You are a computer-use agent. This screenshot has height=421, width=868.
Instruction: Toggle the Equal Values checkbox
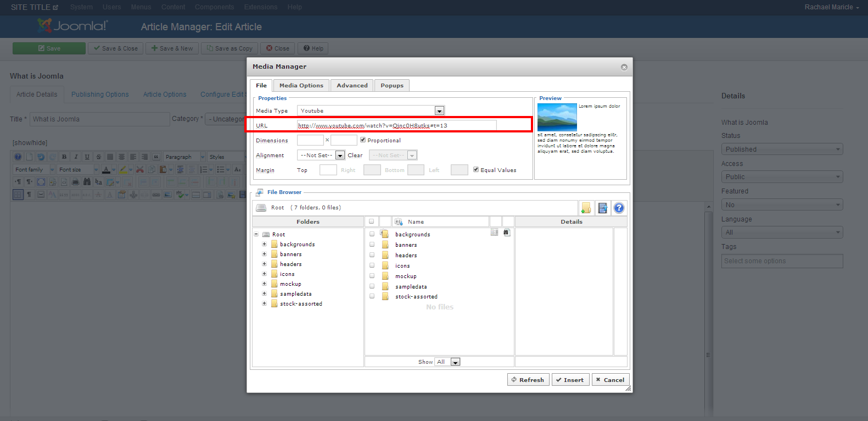pyautogui.click(x=476, y=169)
